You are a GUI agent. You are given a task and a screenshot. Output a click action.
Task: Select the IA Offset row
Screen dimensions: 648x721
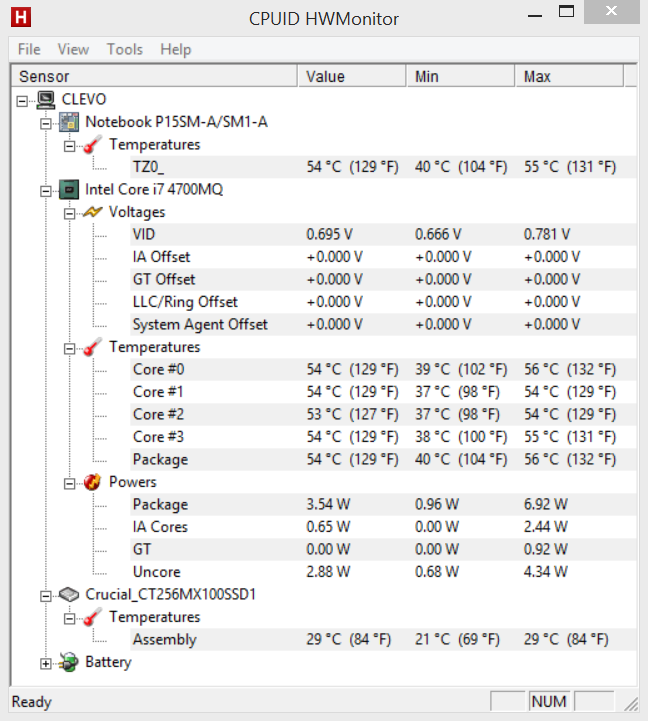click(384, 257)
